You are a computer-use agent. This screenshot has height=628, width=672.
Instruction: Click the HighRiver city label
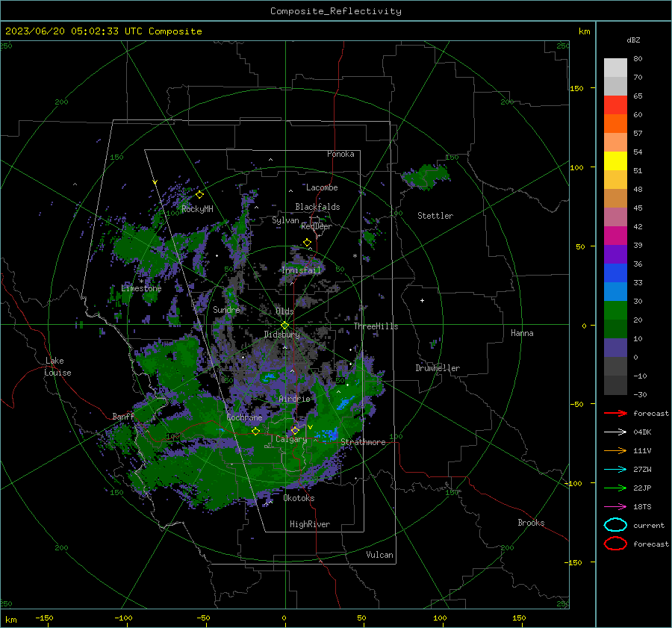tap(310, 524)
